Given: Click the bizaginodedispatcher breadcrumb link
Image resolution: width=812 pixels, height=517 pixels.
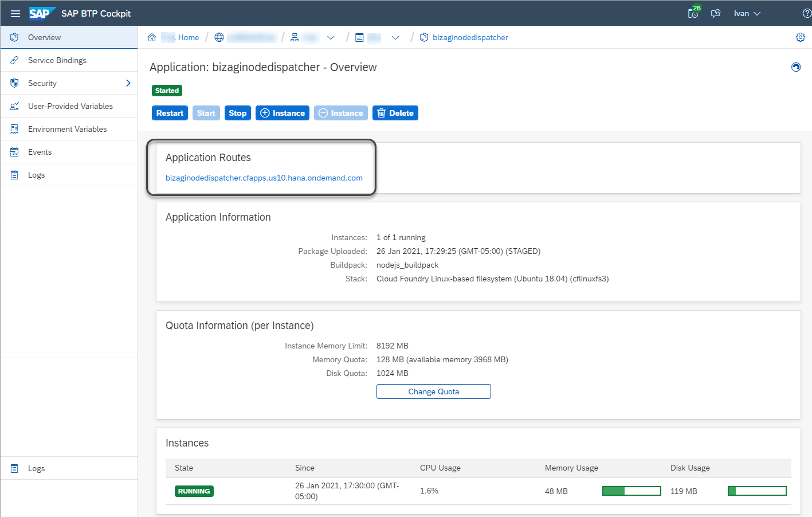Looking at the screenshot, I should 470,37.
